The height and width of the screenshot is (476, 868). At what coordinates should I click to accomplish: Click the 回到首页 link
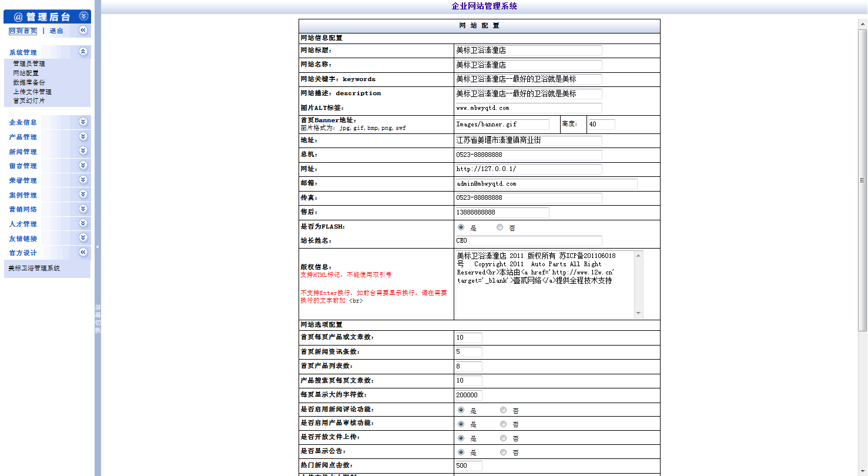point(23,31)
